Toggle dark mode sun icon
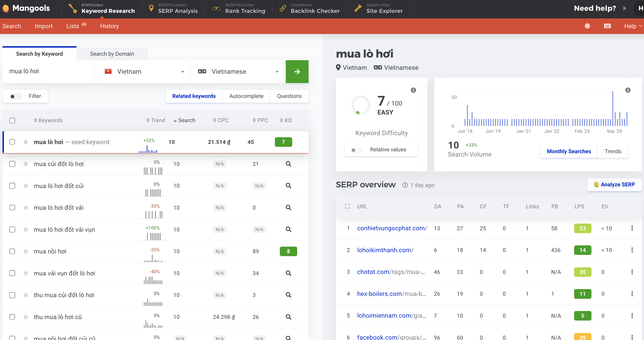 pos(587,26)
